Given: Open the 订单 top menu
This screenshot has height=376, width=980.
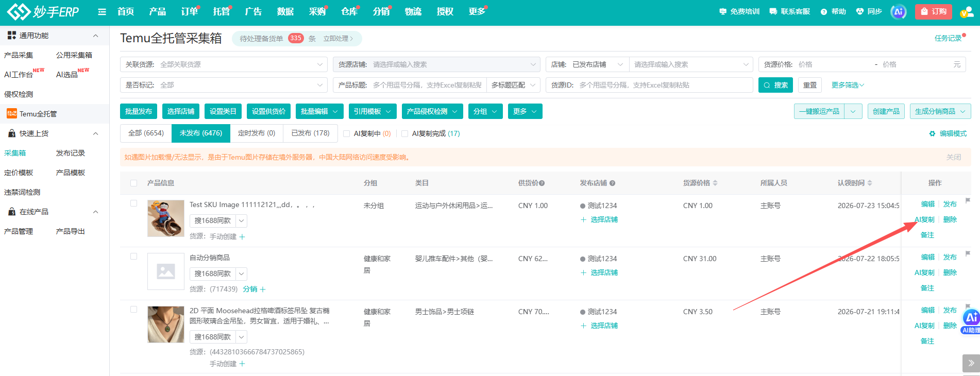Looking at the screenshot, I should [x=190, y=11].
